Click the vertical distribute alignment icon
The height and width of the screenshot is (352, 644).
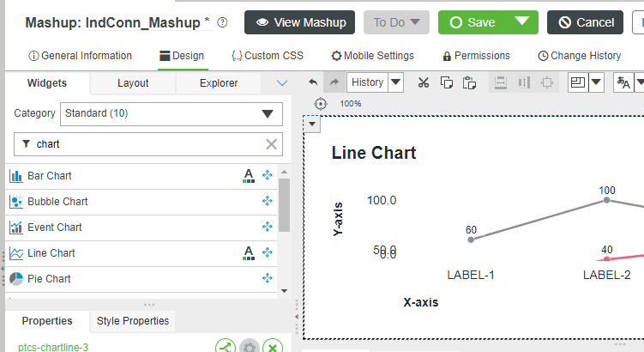point(500,82)
